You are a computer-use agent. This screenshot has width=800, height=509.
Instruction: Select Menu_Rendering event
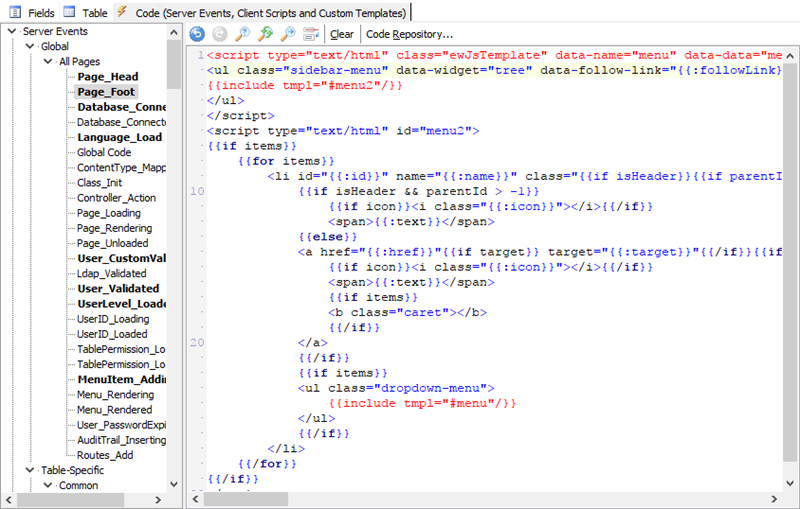coord(115,395)
